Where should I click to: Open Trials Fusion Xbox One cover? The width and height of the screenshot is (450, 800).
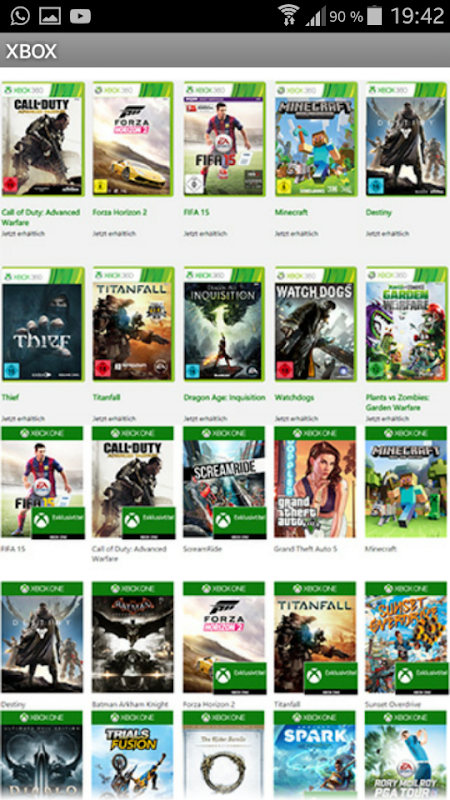click(x=133, y=755)
